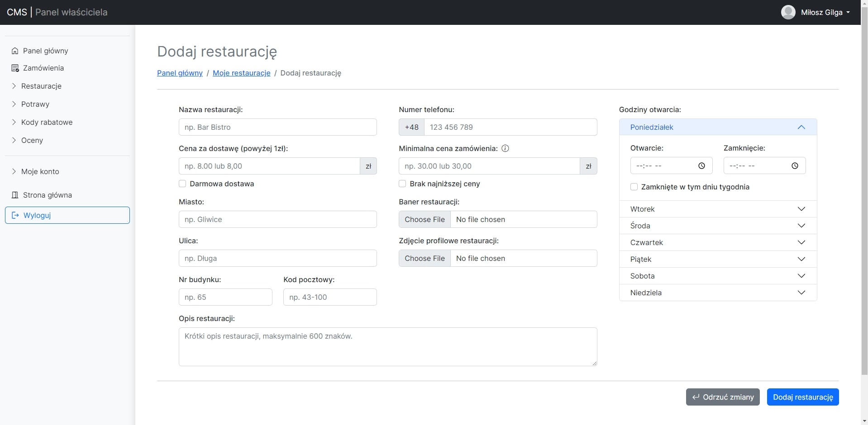Screen dimensions: 868x425
Task: Click the Odrzuć zmiany button
Action: click(723, 397)
